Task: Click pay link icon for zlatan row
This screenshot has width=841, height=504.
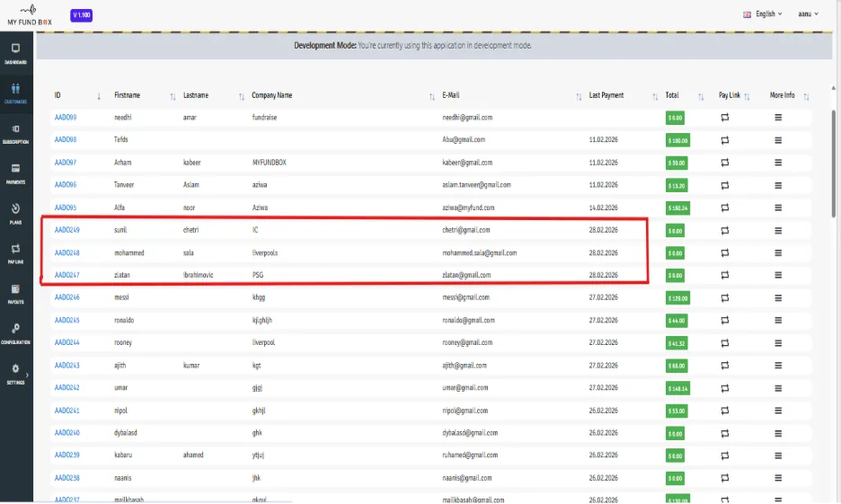Action: click(724, 275)
